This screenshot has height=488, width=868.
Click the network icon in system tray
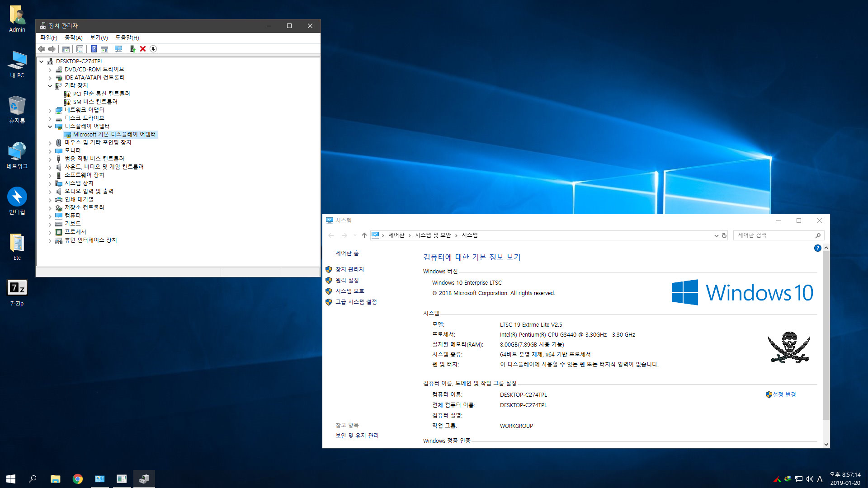click(799, 479)
